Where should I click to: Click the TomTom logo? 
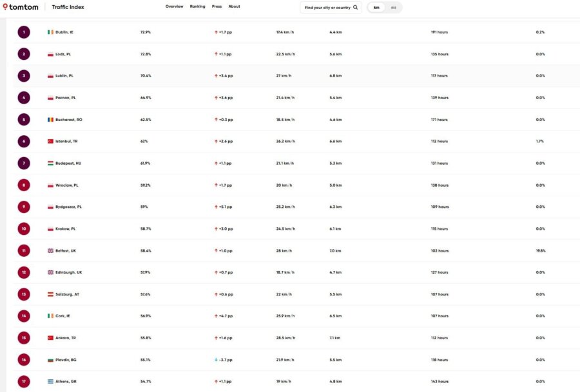pos(21,7)
